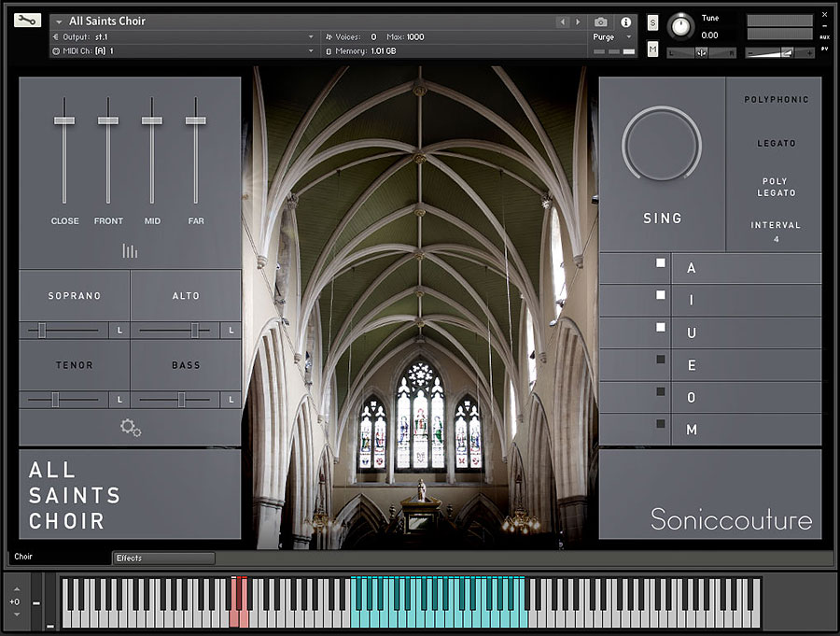Open the wrench instrument edit icon
This screenshot has width=840, height=636.
28,21
